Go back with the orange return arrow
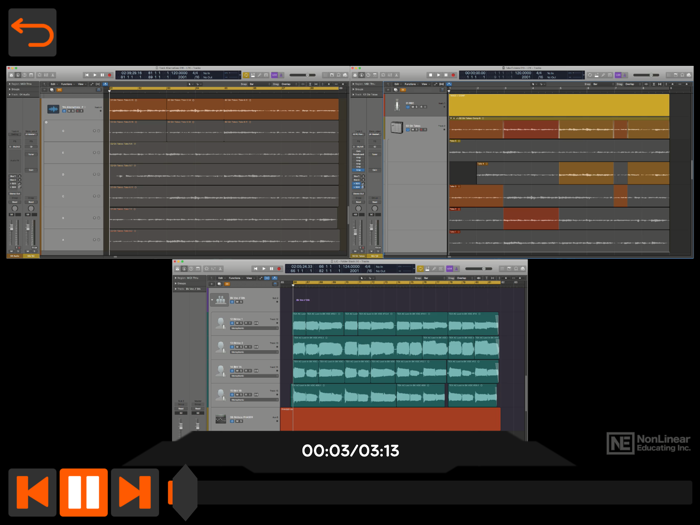The height and width of the screenshot is (525, 700). (x=32, y=32)
